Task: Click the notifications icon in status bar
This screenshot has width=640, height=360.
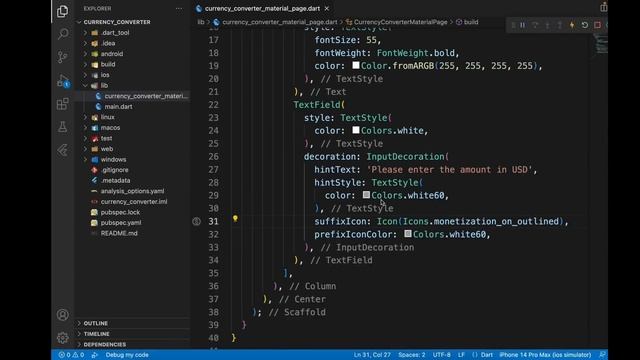Action: [x=602, y=355]
